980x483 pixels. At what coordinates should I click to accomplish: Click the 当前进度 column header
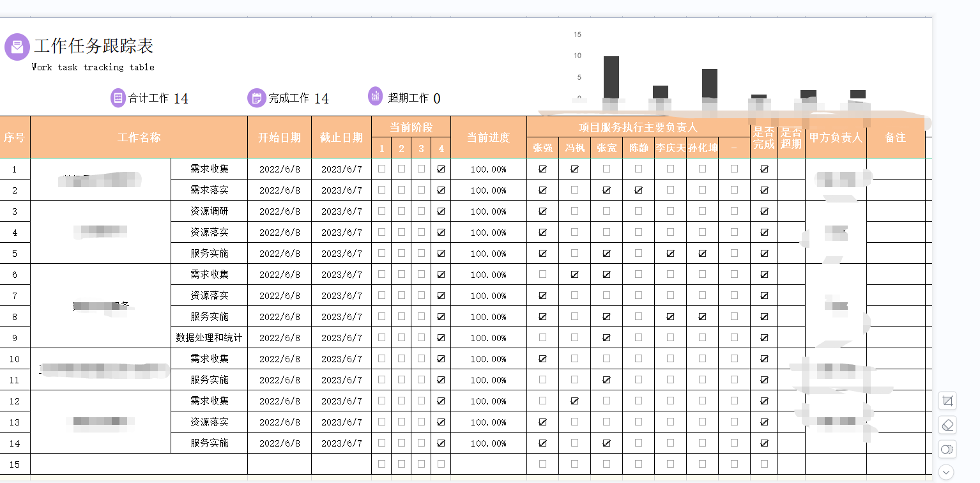pos(488,137)
